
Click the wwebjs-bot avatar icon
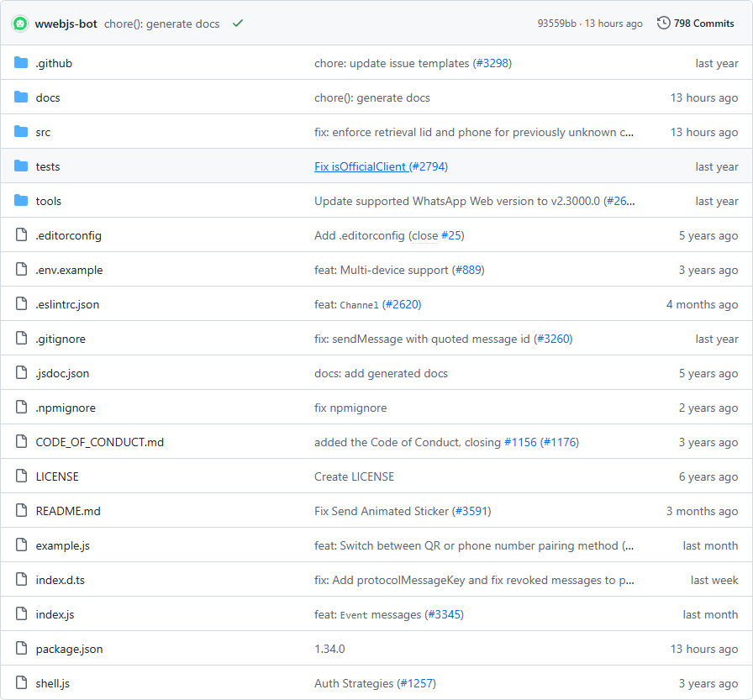point(20,24)
